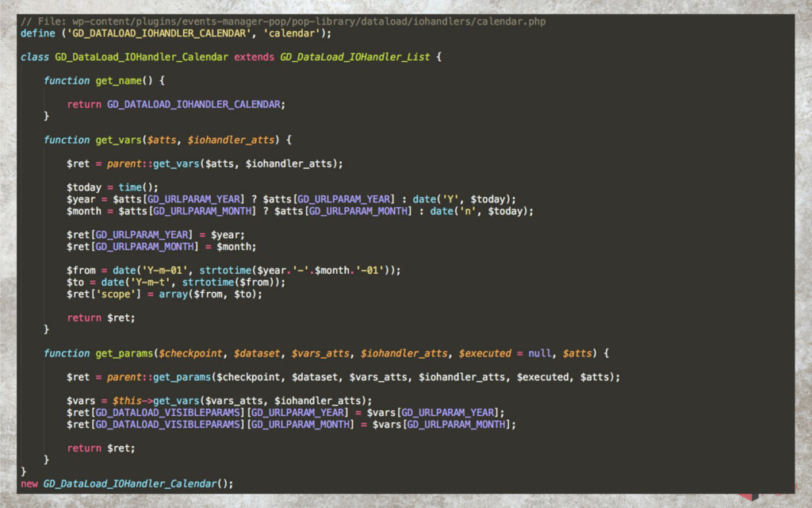Screen dimensions: 812x508
Task: Click the file path comment line
Action: (x=283, y=21)
